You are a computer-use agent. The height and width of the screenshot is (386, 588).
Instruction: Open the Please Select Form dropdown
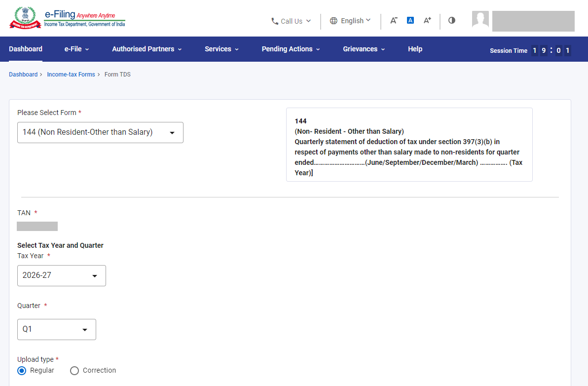coord(100,132)
